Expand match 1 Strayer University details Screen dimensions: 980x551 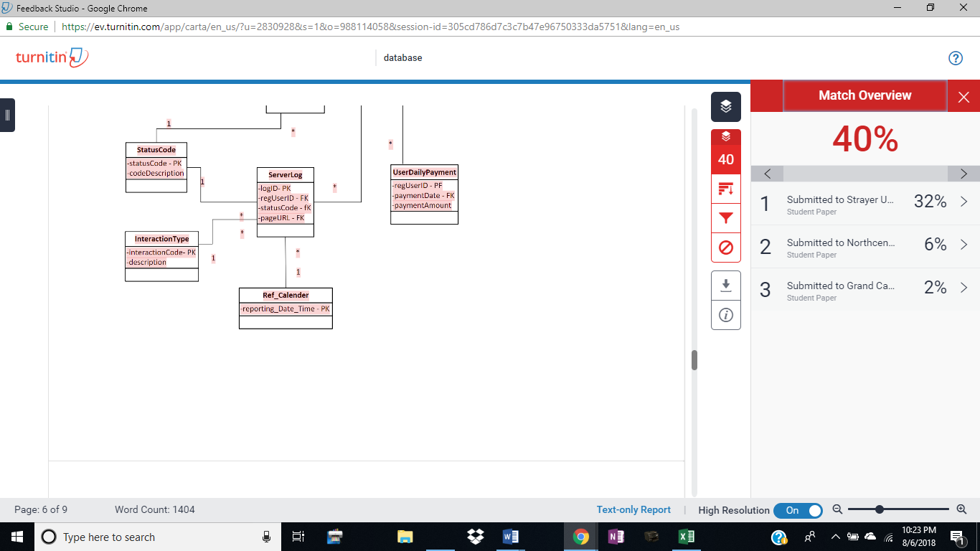tap(964, 202)
